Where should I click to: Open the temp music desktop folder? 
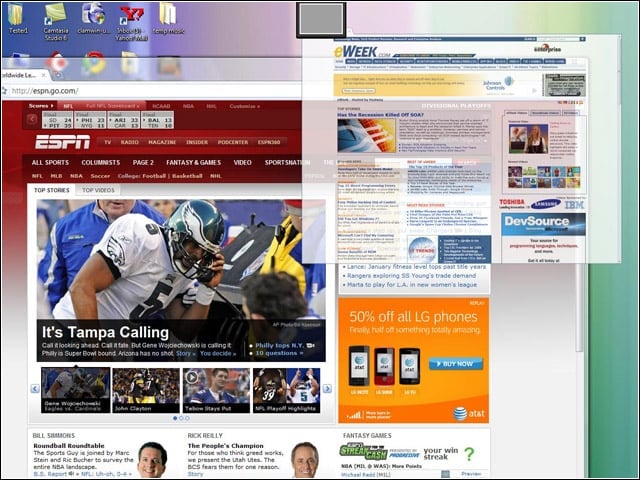(168, 18)
